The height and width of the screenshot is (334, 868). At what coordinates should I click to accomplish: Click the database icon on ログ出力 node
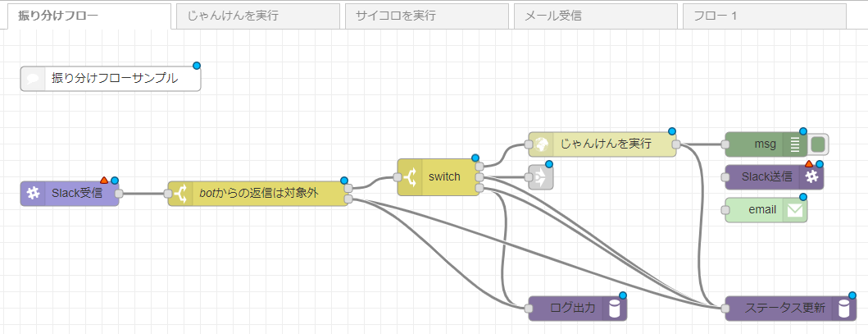click(615, 309)
